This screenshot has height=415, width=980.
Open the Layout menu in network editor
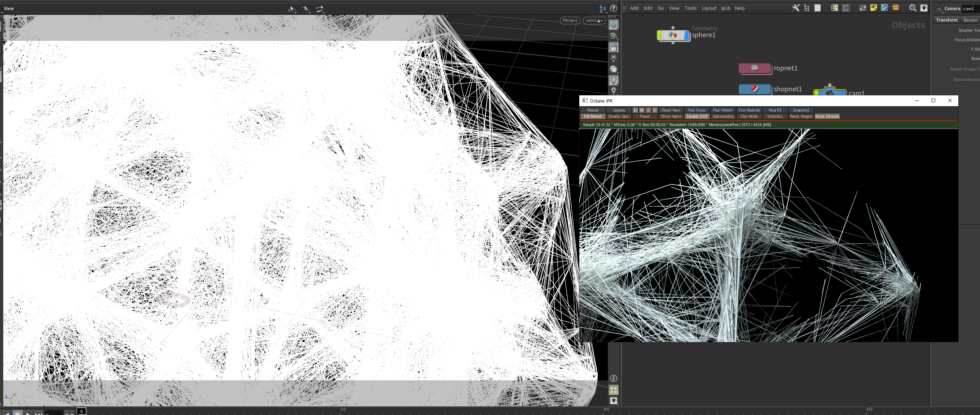(708, 8)
